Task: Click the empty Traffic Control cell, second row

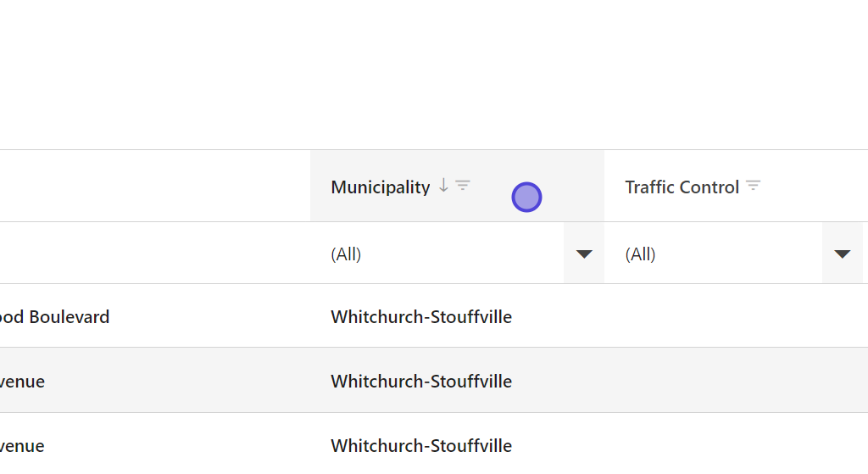Action: 733,381
